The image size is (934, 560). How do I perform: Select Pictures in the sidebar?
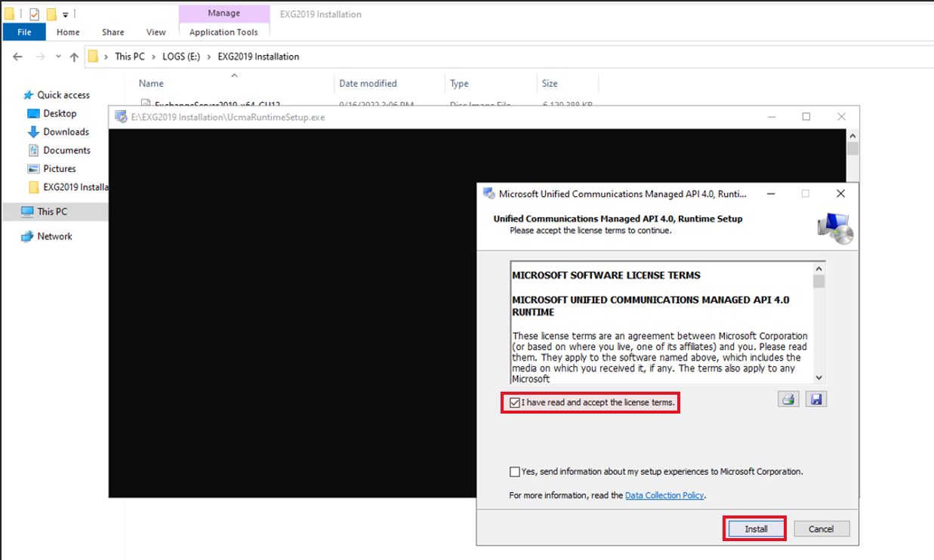(60, 168)
